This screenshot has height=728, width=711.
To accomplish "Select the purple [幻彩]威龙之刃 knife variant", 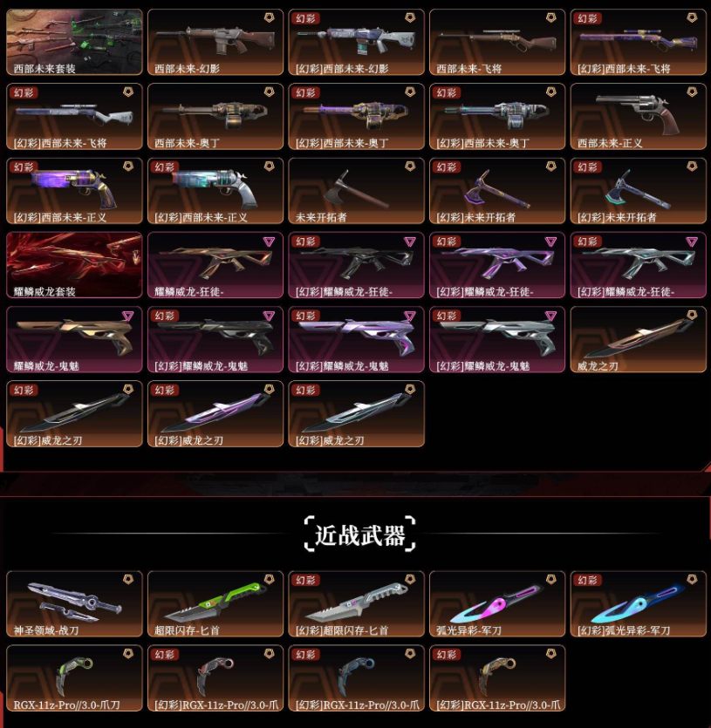I will pos(215,413).
